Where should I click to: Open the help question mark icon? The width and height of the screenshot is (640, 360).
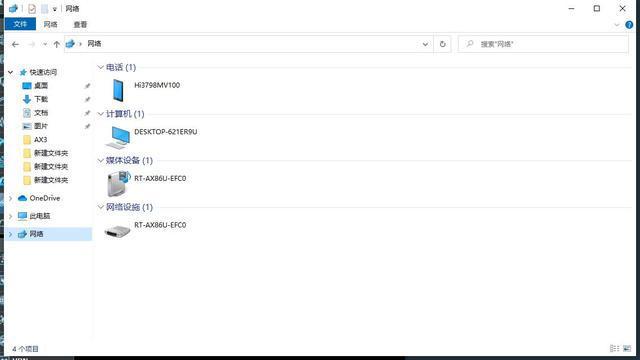coord(629,24)
